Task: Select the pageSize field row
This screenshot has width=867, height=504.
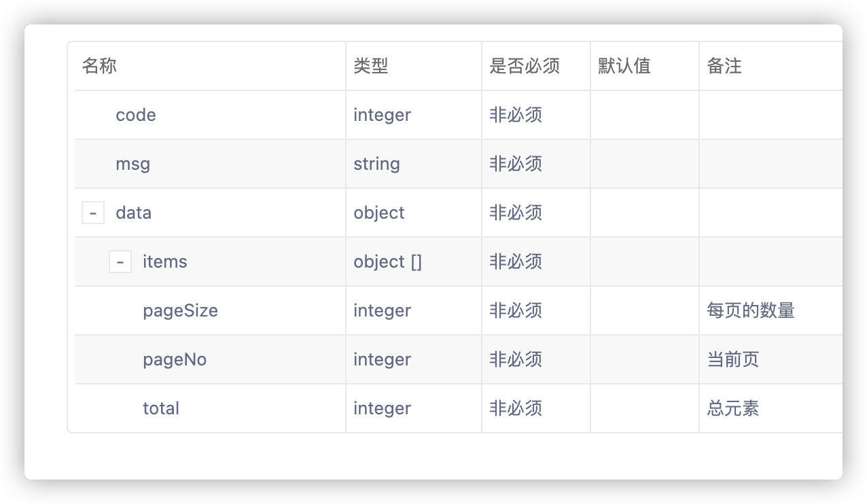Action: coord(180,310)
